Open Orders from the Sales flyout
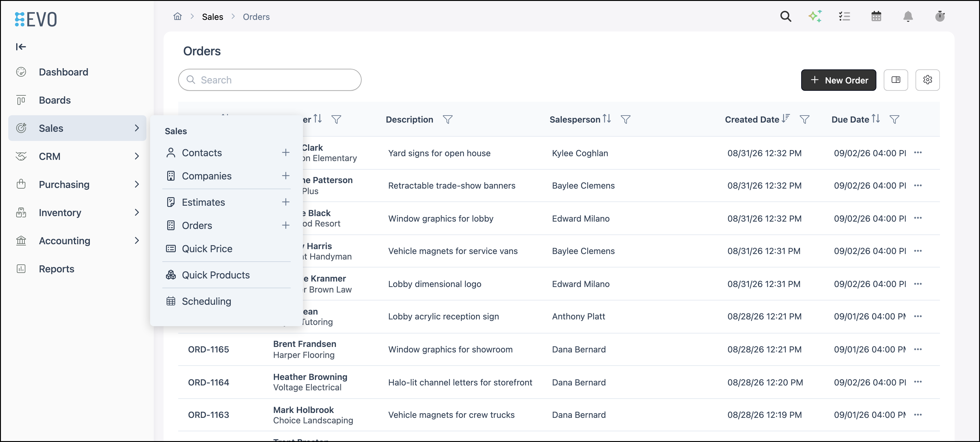The height and width of the screenshot is (442, 980). click(197, 225)
